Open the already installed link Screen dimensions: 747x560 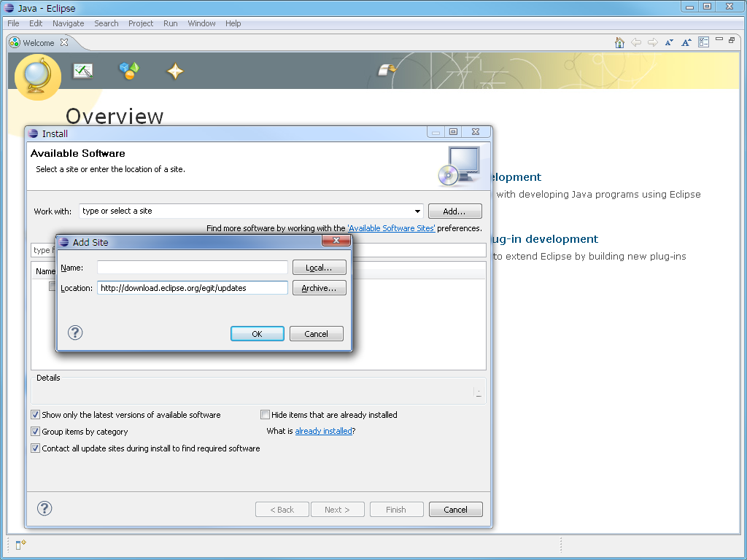(x=323, y=431)
